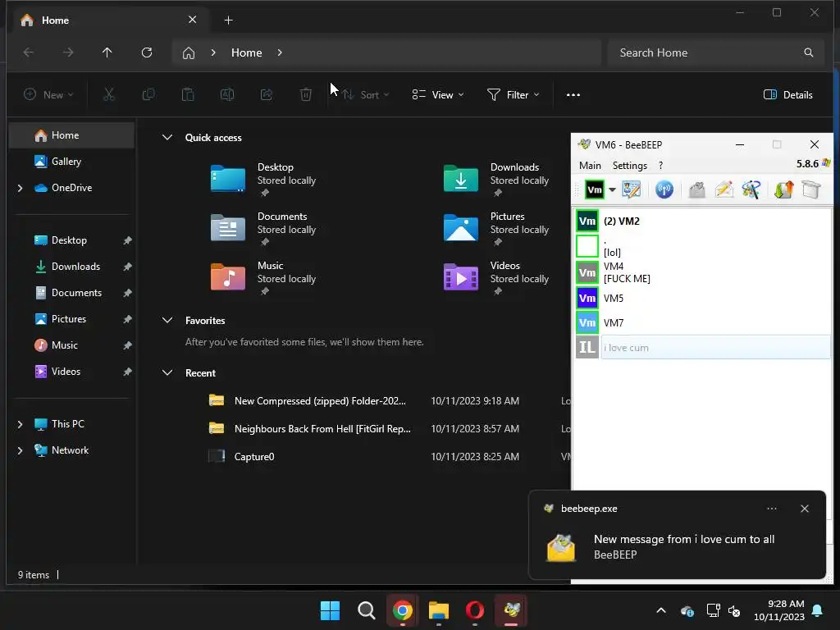Open the Windows Start menu
The image size is (840, 630).
[330, 610]
